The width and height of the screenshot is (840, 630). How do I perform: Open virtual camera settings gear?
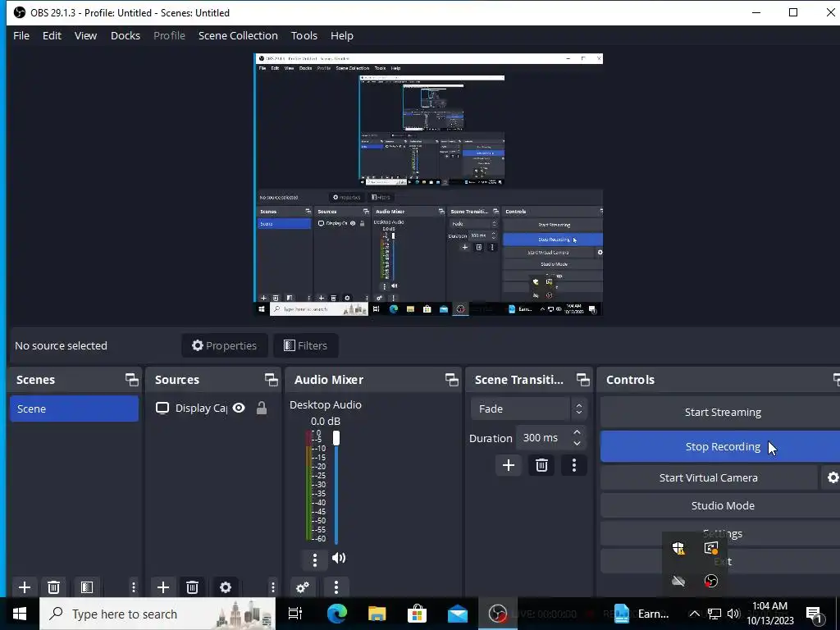[x=832, y=477]
